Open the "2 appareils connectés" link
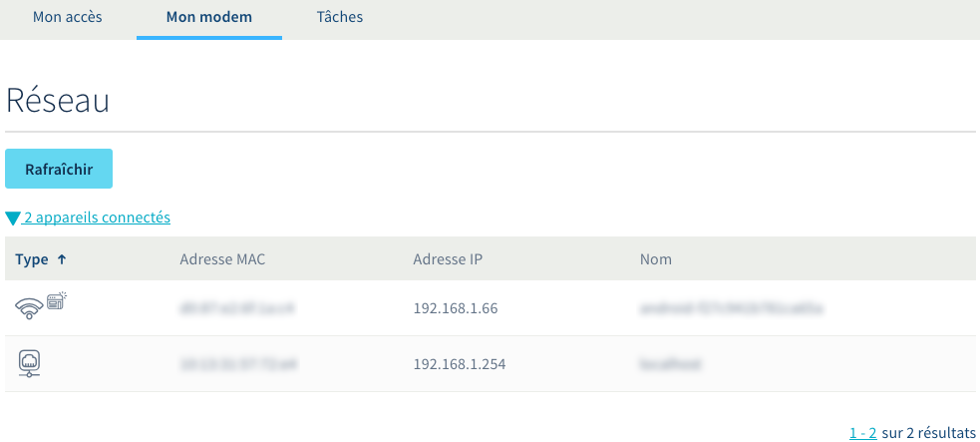This screenshot has width=980, height=442. [x=97, y=217]
